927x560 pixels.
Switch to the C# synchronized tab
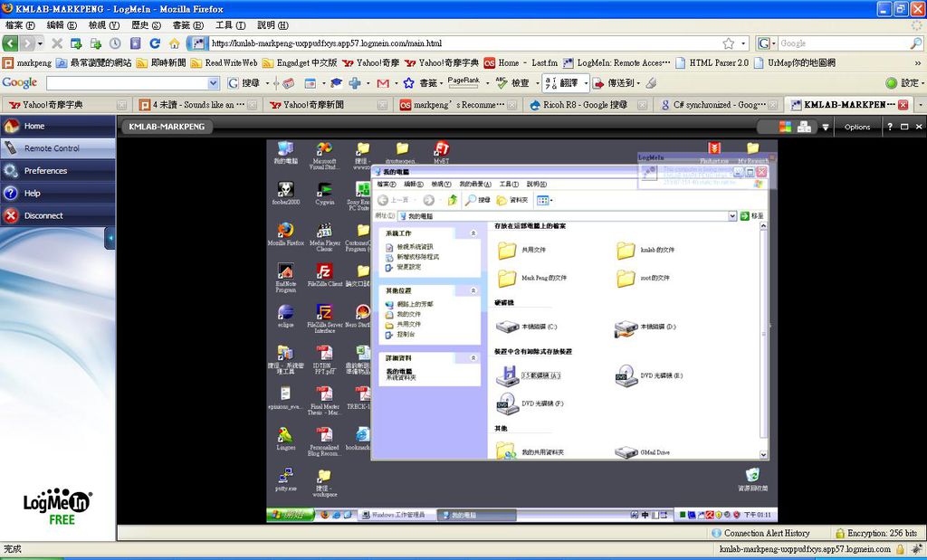coord(718,105)
